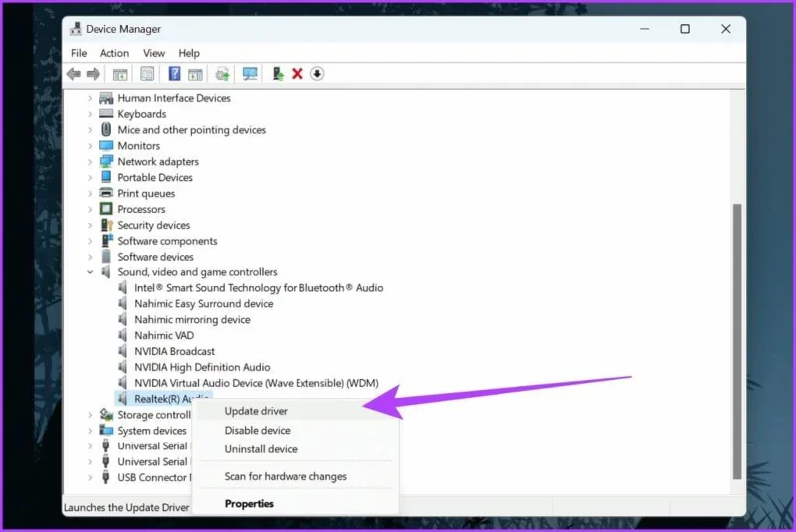Screen dimensions: 796x532
Task: Click the Software components icon
Action: tap(107, 240)
